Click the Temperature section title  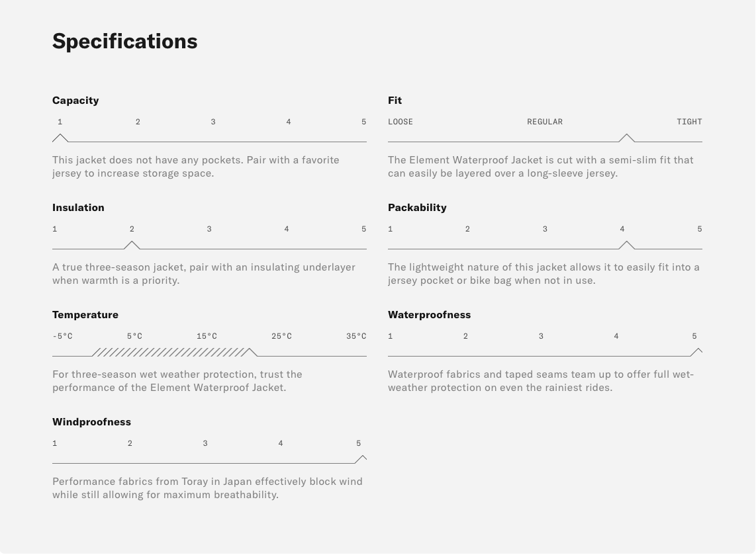point(85,315)
